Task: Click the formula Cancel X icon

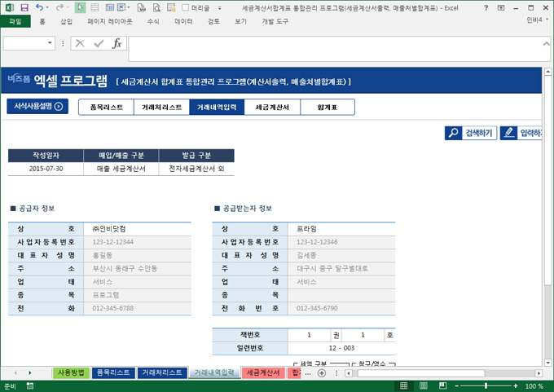Action: 80,43
